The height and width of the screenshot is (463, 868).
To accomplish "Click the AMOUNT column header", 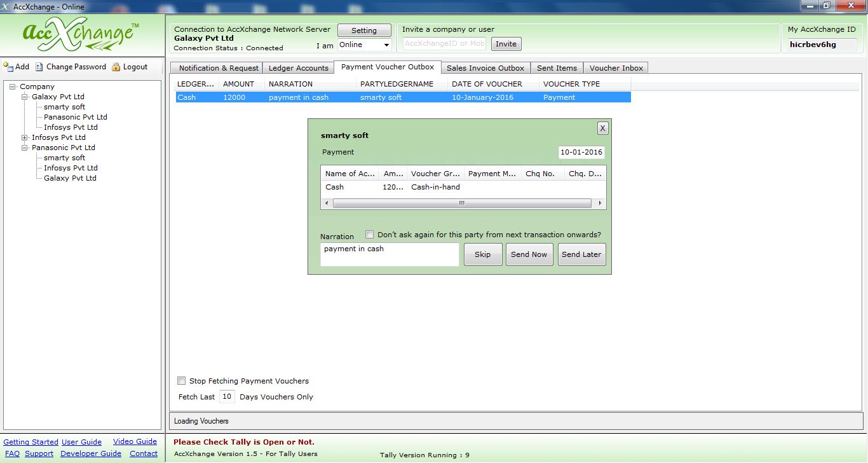I will [x=241, y=84].
